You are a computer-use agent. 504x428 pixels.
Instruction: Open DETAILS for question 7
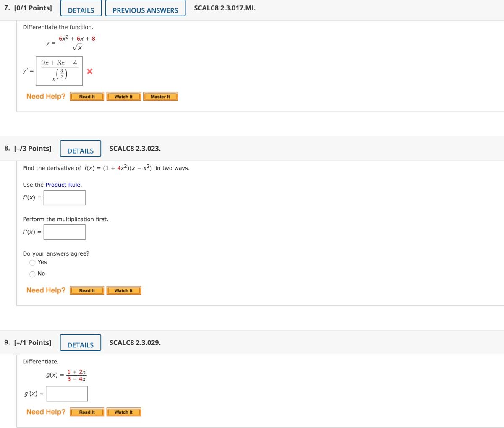(x=81, y=8)
